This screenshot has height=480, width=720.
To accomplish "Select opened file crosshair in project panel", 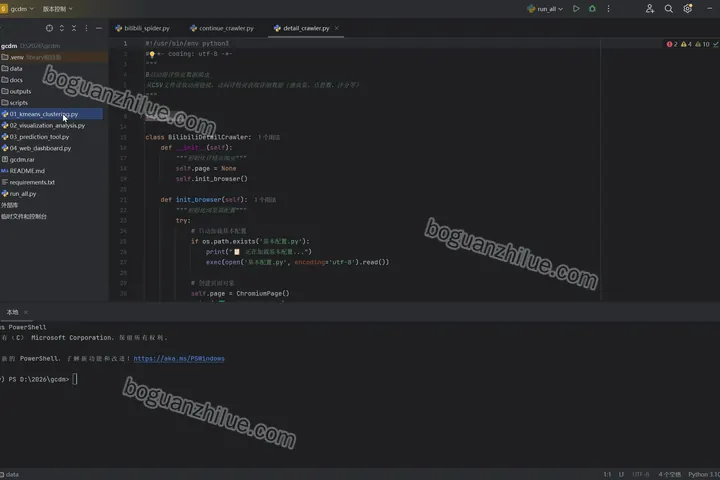I will click(49, 28).
